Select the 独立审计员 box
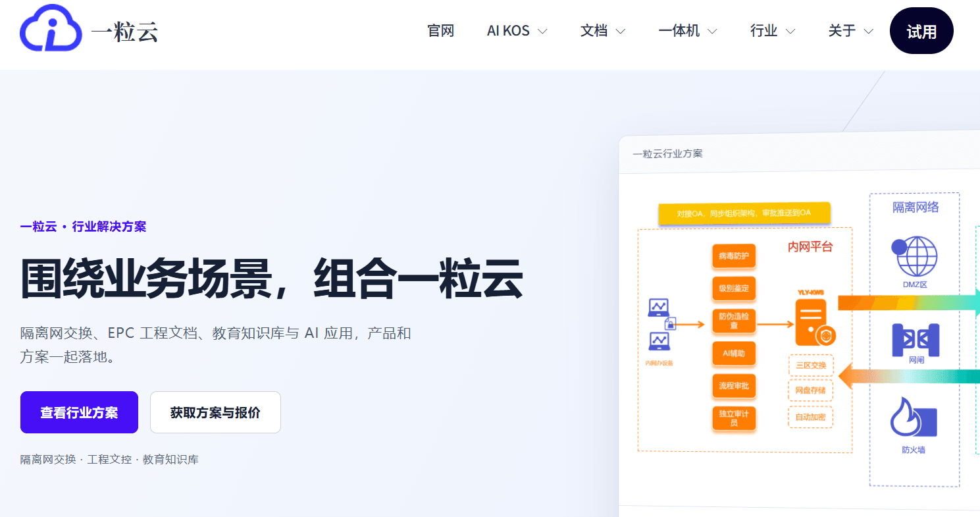 tap(734, 418)
